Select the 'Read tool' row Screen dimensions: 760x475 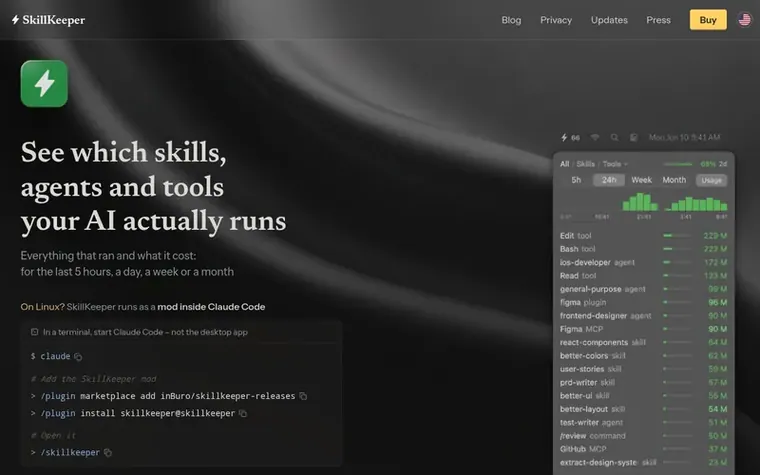[643, 276]
